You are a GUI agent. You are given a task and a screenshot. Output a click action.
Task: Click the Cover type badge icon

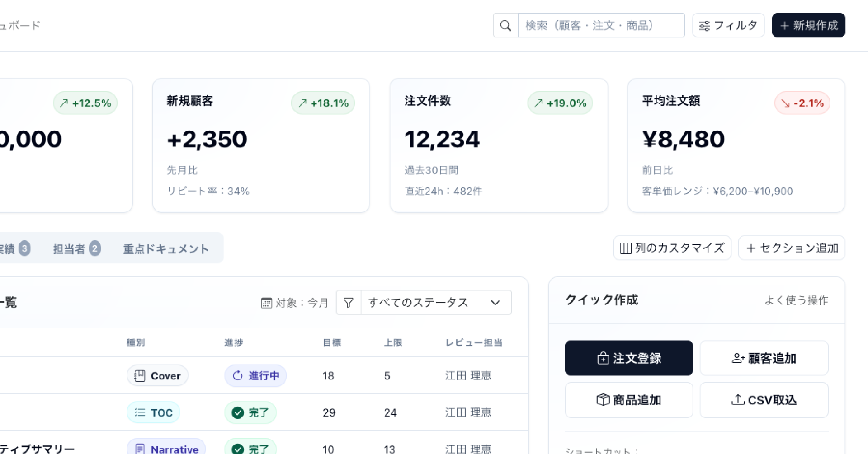click(x=140, y=376)
